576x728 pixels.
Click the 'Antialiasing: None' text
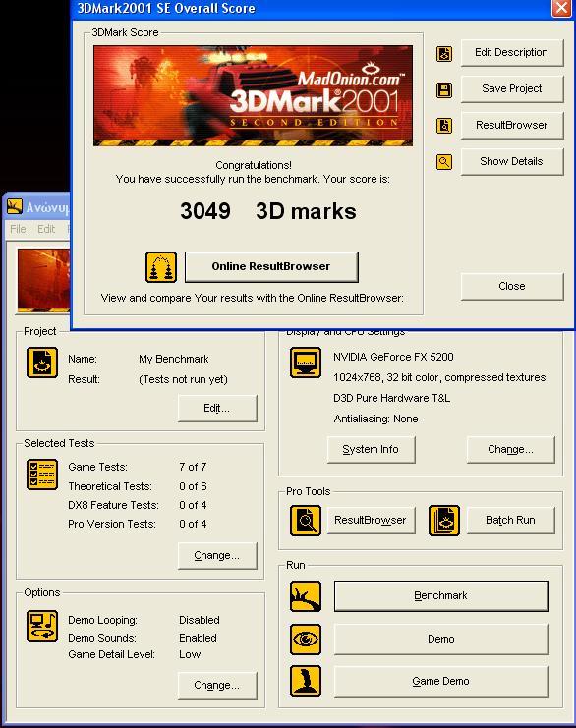(x=375, y=419)
